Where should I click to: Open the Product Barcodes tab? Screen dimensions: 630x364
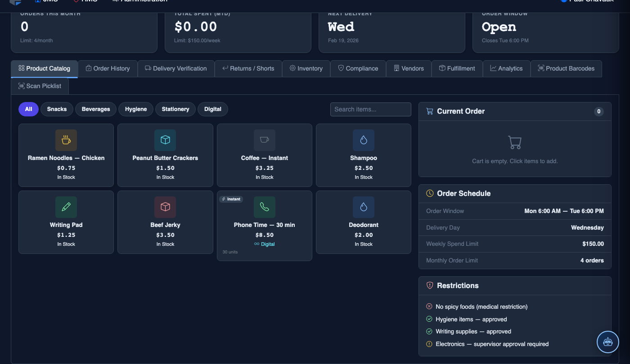pos(566,69)
